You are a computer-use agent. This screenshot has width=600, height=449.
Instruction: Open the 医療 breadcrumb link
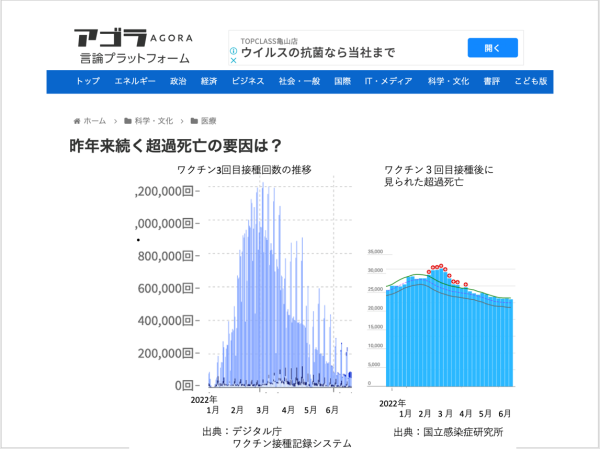coord(209,121)
